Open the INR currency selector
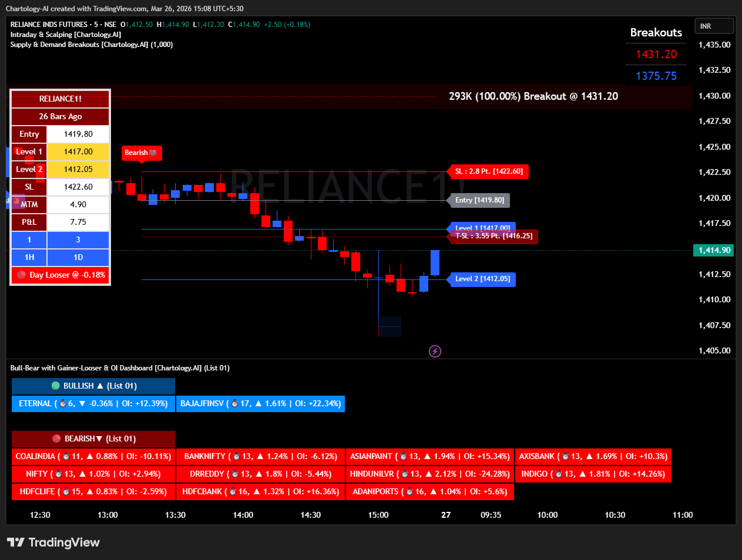 pos(714,26)
